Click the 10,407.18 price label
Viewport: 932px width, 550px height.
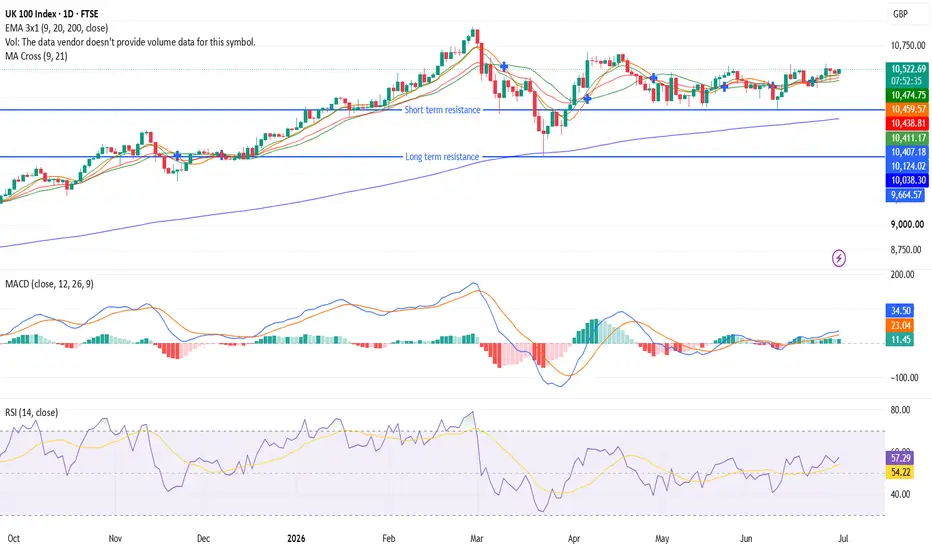coord(907,152)
